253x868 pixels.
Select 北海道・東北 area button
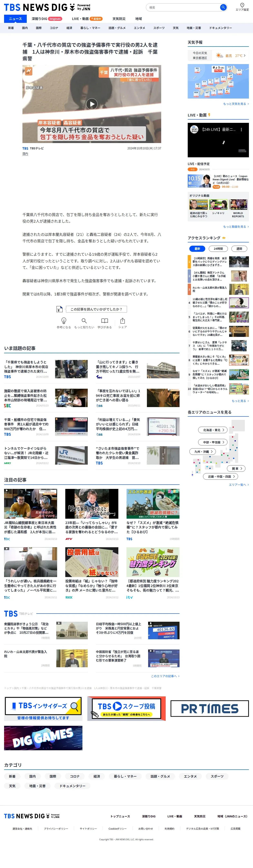[213, 430]
